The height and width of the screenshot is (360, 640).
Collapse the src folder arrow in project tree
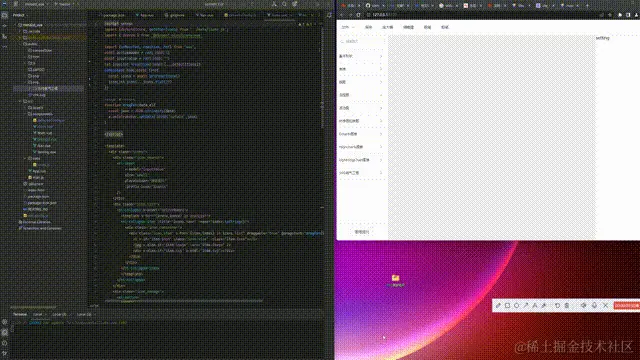pyautogui.click(x=20, y=101)
